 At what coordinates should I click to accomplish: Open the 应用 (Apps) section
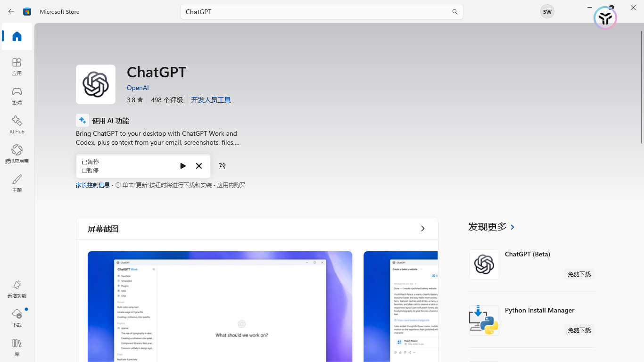[17, 66]
